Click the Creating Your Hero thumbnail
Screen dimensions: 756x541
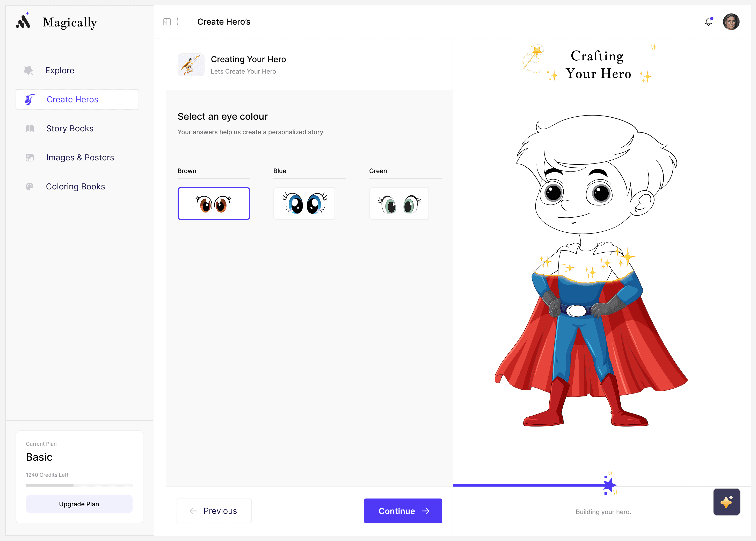(x=191, y=65)
